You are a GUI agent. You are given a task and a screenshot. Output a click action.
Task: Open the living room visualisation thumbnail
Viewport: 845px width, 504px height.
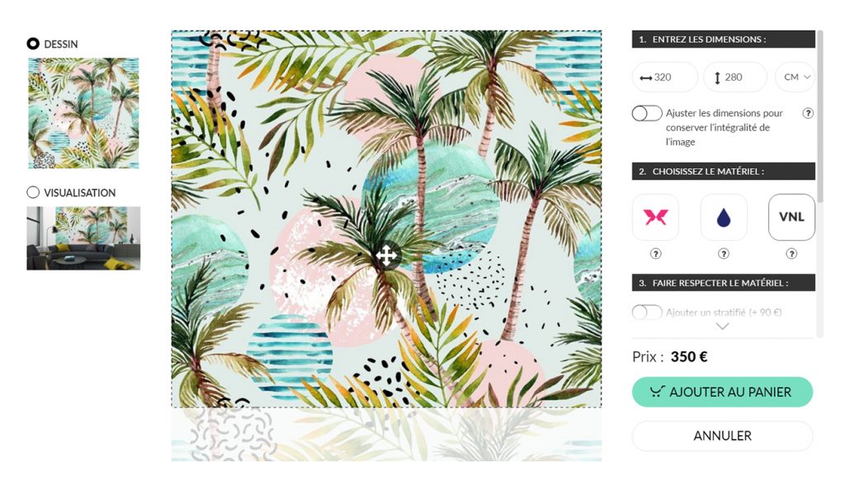(x=83, y=238)
